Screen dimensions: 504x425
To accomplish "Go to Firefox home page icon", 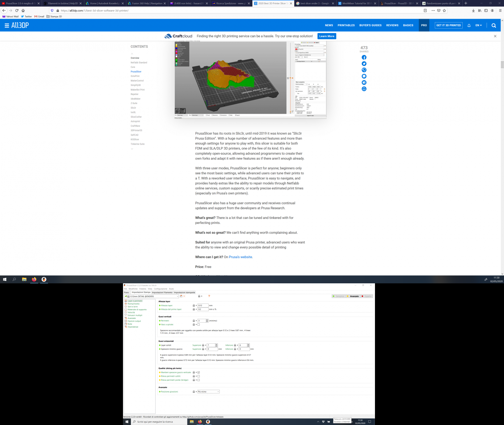I will (23, 10).
